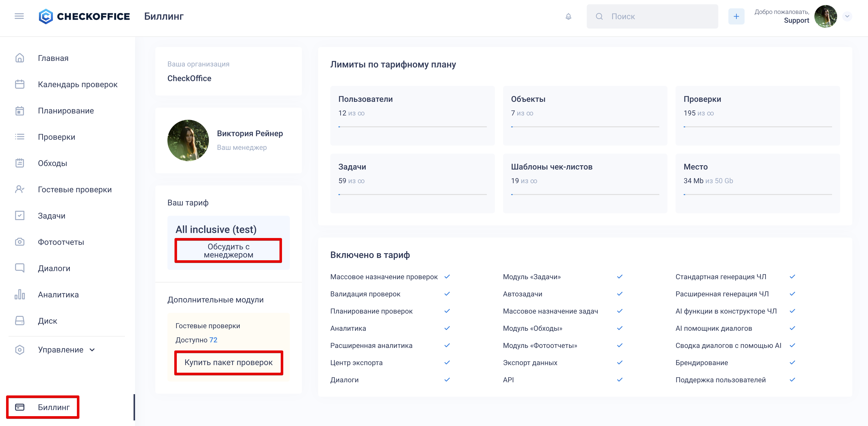Open Аналитика bar chart icon
Screen dimensions: 868x426
tap(19, 294)
